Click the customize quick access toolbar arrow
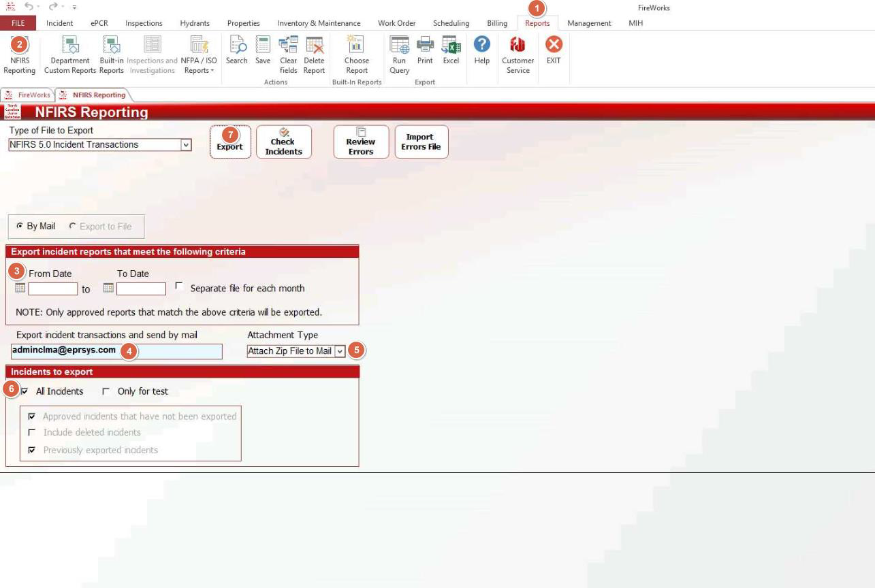 73,7
